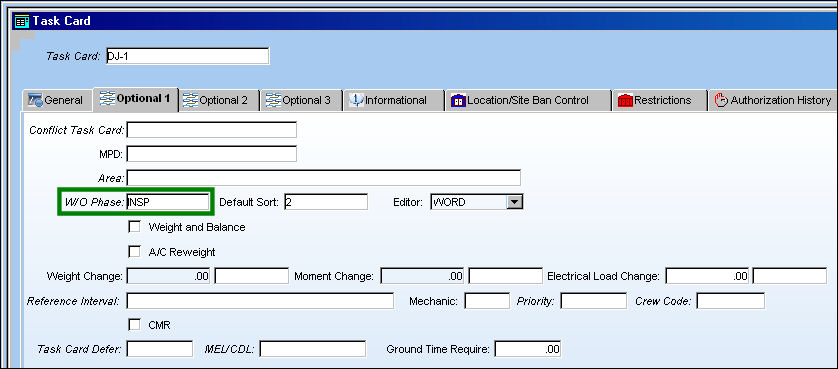Check the CMR checkbox
This screenshot has width=838, height=369.
tap(134, 325)
